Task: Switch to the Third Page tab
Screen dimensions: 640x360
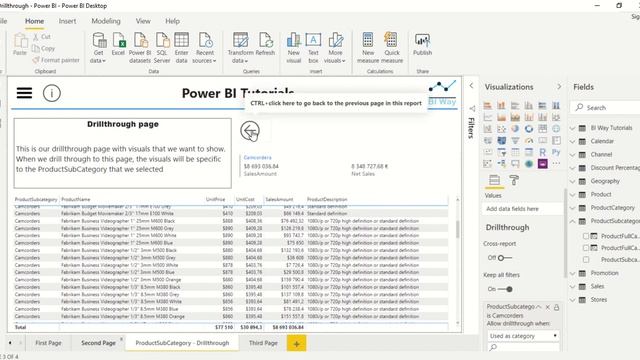Action: click(263, 343)
